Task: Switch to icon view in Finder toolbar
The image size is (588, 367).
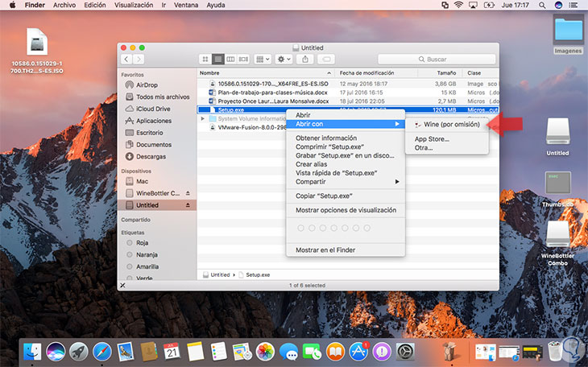Action: tap(205, 60)
